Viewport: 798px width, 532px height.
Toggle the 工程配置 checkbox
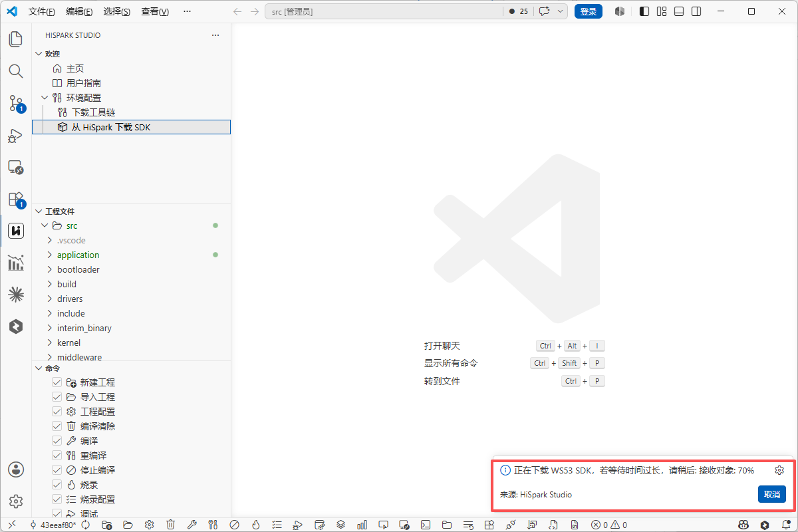57,412
